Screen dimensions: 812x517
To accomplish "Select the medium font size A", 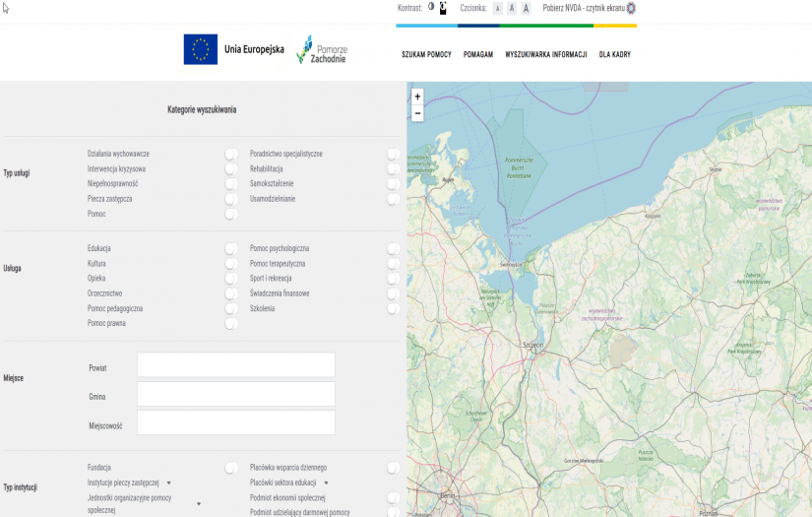I will [x=512, y=8].
